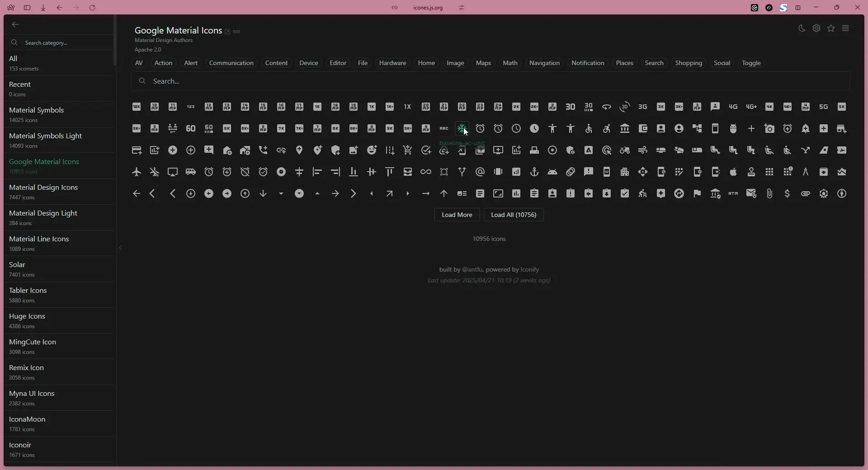Click the anchor icon
The width and height of the screenshot is (868, 470).
pyautogui.click(x=535, y=172)
